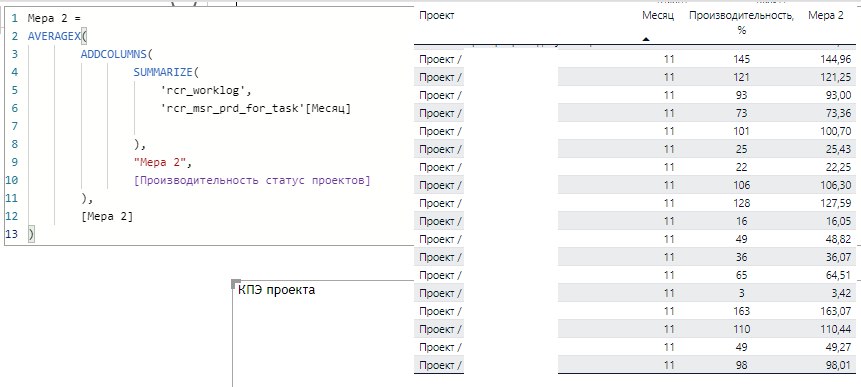The image size is (861, 387).
Task: Select the Мера 2 value 127,59
Action: pos(837,203)
